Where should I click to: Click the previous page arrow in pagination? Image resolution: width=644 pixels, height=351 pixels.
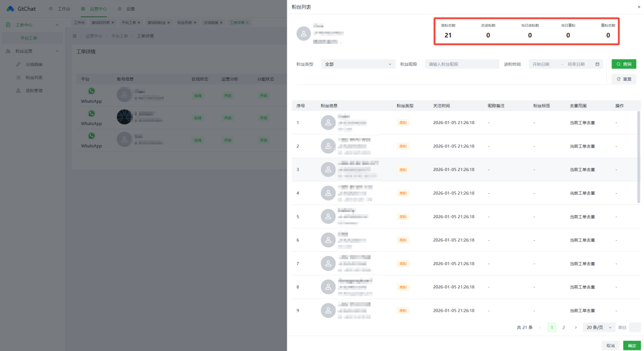(x=540, y=328)
